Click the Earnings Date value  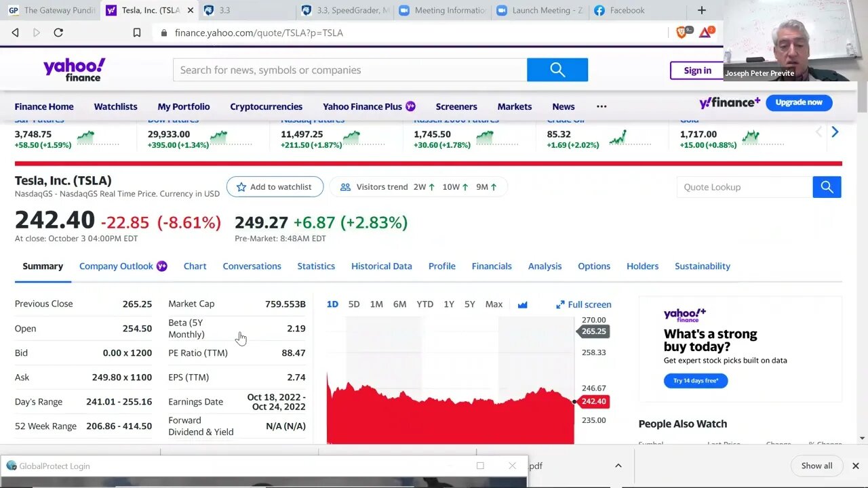tap(276, 402)
